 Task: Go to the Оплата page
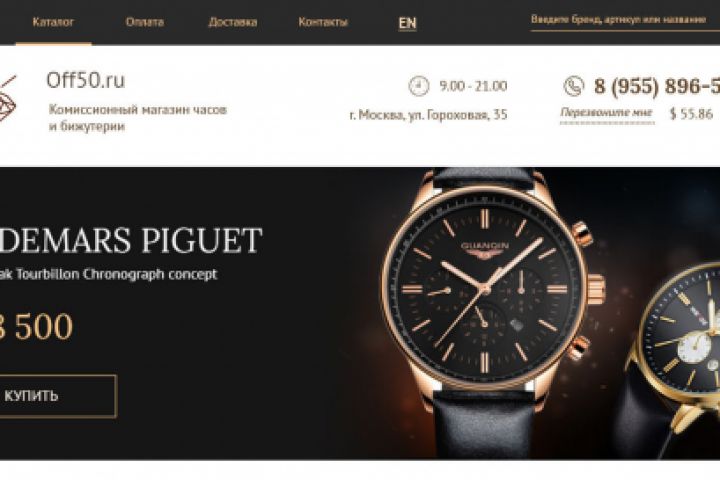[x=145, y=22]
